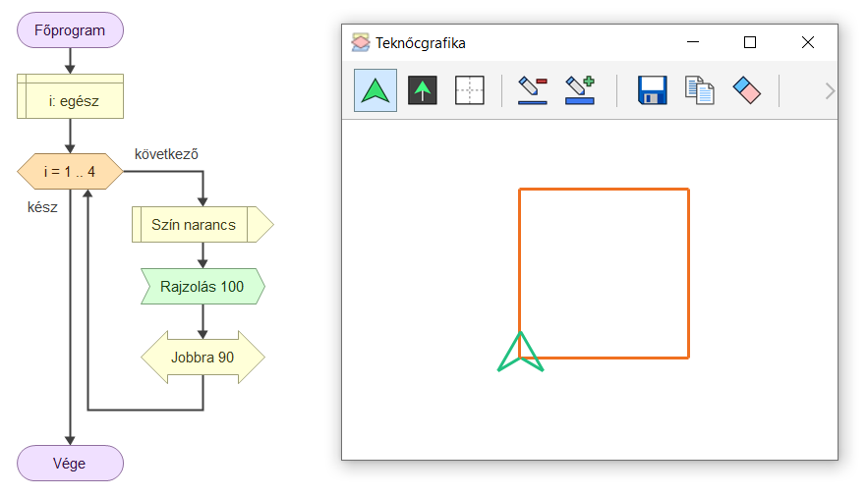
Task: Decrease pen width with minus pen icon
Action: pyautogui.click(x=532, y=91)
